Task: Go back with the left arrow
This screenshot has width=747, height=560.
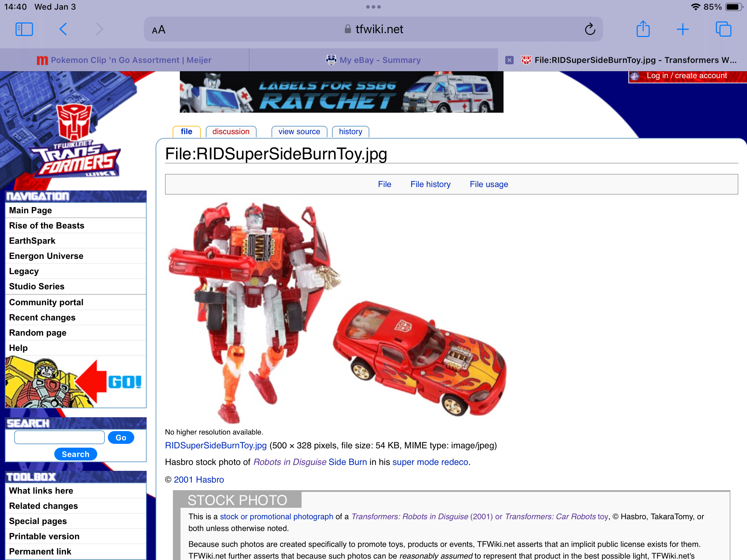Action: (63, 29)
